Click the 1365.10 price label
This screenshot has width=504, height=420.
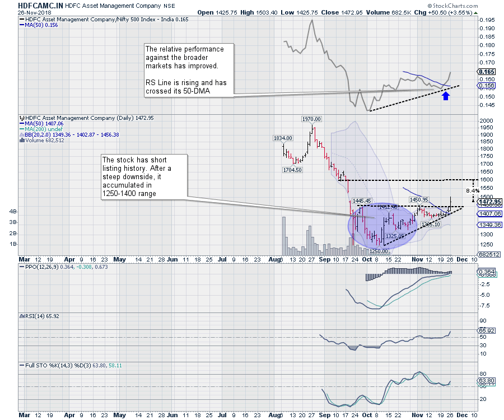click(431, 225)
